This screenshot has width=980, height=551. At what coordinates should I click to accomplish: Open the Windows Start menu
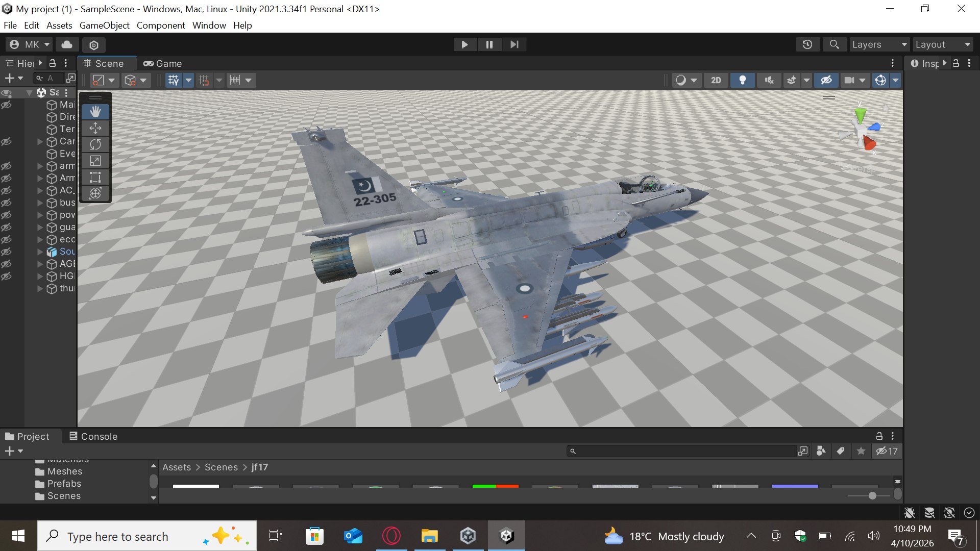pos(18,536)
